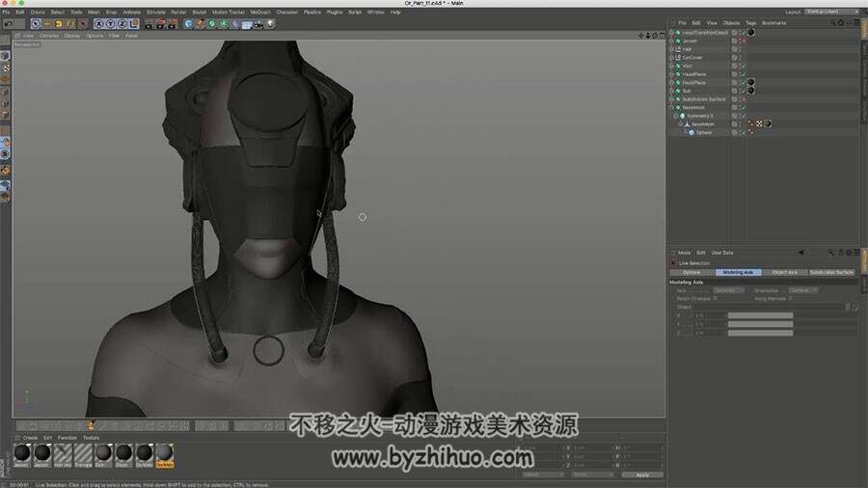Toggle enable checkmark of HeadPiece object

[744, 74]
